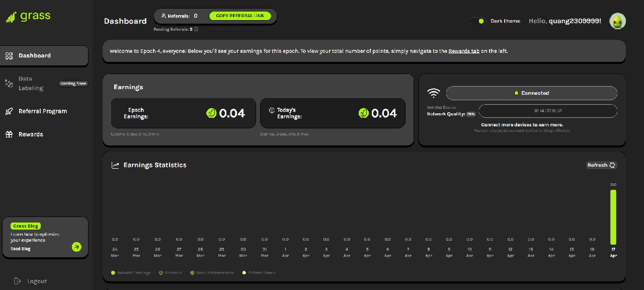Click the 1 Apr date label
644x290 pixels.
point(285,252)
